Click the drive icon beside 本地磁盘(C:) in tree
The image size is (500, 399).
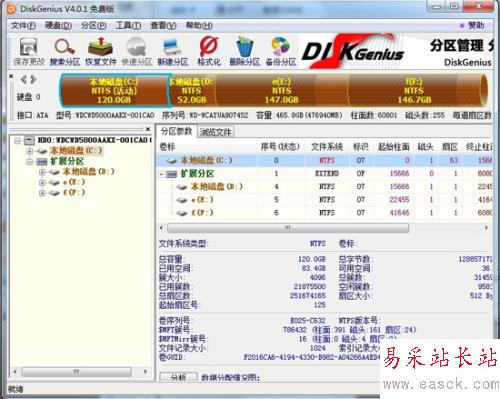click(41, 151)
